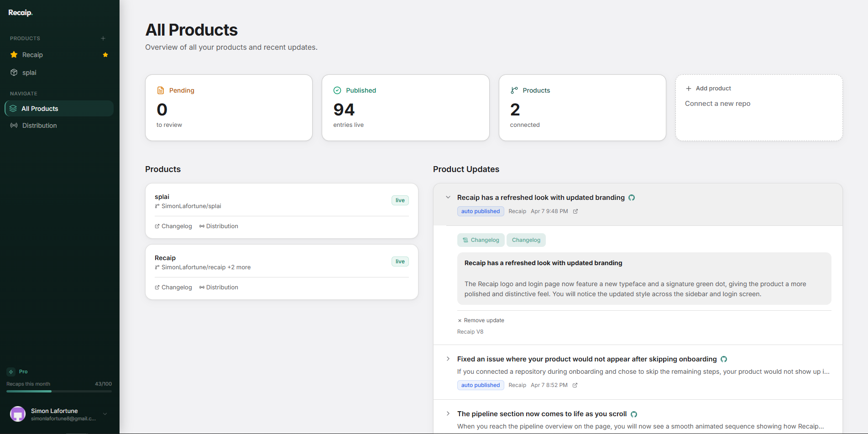This screenshot has height=434, width=868.
Task: Click the plus icon beside PRODUCTS heading
Action: click(x=103, y=38)
